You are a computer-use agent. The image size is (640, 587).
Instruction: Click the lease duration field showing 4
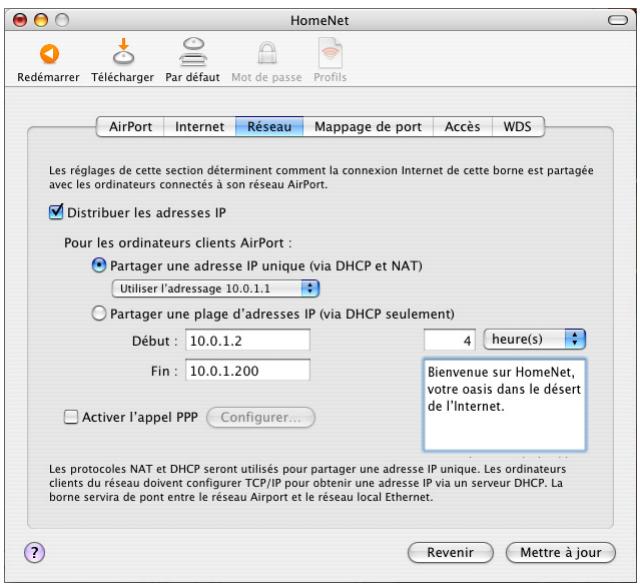[x=450, y=340]
